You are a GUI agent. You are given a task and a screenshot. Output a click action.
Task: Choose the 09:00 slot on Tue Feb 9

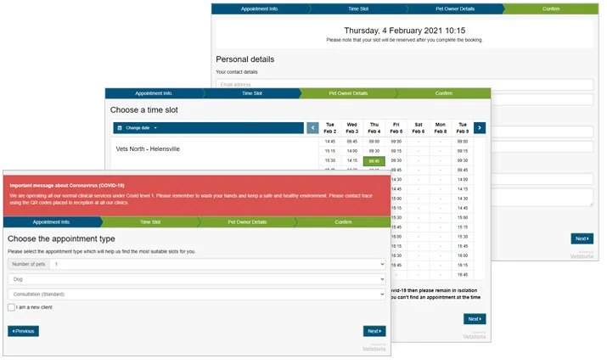(x=462, y=142)
